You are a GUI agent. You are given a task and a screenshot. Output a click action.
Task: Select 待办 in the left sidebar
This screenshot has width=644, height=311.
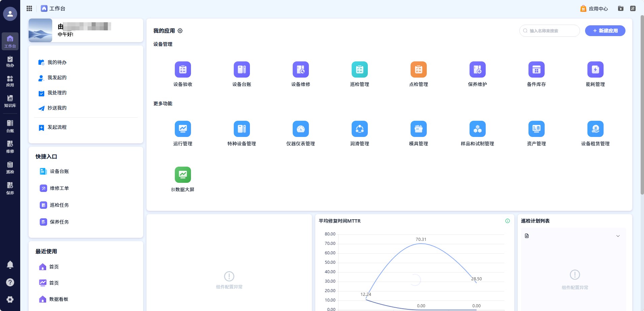pyautogui.click(x=10, y=62)
